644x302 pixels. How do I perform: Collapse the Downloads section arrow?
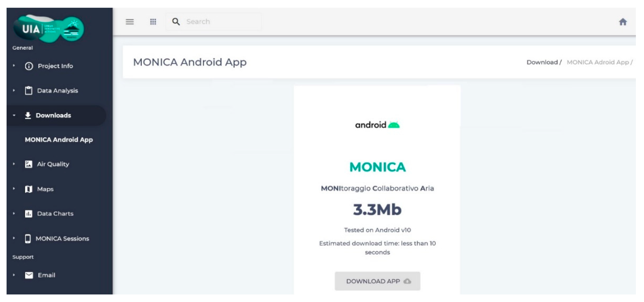tap(14, 115)
